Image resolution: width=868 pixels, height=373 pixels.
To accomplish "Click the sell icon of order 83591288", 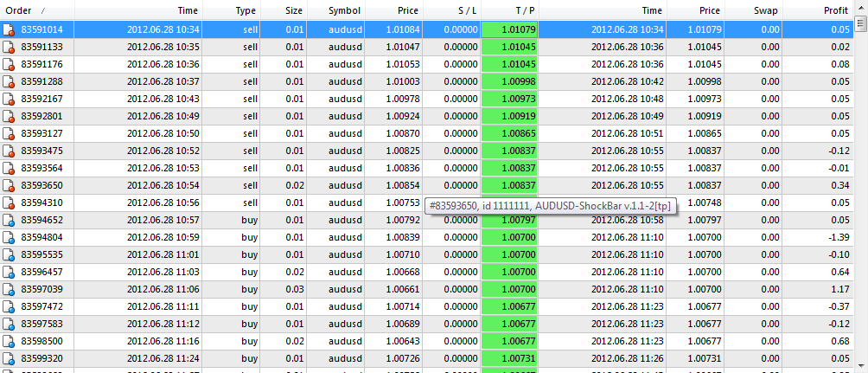I will [x=9, y=82].
